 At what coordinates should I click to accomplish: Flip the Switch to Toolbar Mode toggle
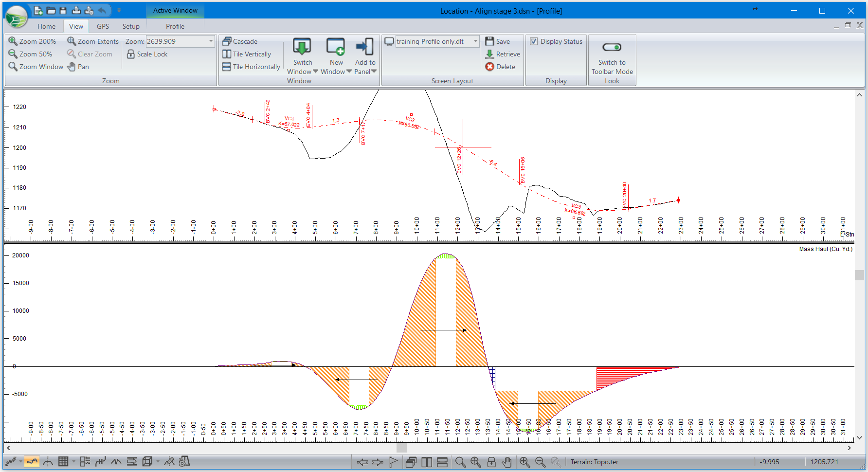click(612, 47)
